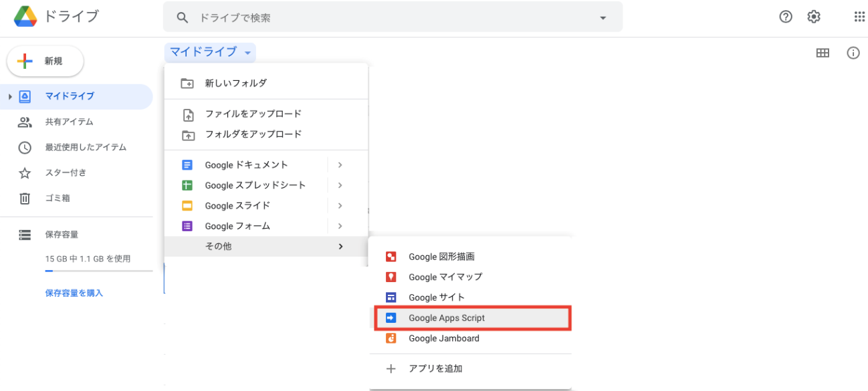Click the orange Jamboard icon
The width and height of the screenshot is (868, 391).
click(391, 338)
